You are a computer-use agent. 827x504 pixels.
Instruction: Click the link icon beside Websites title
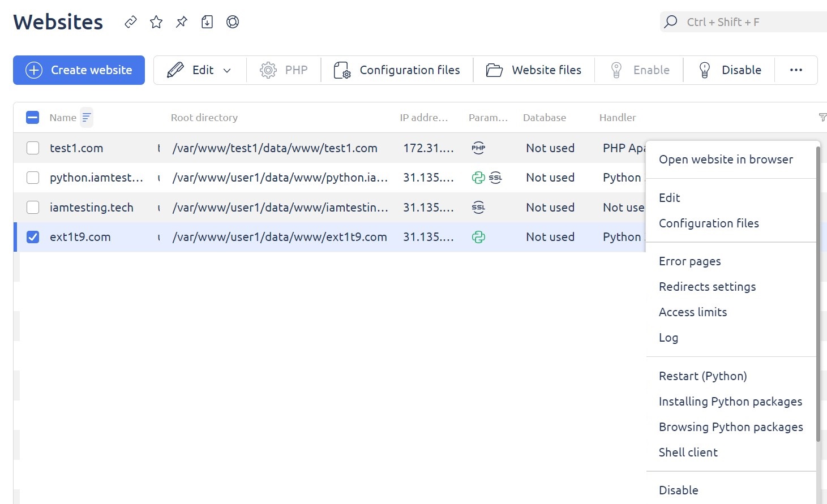click(131, 22)
